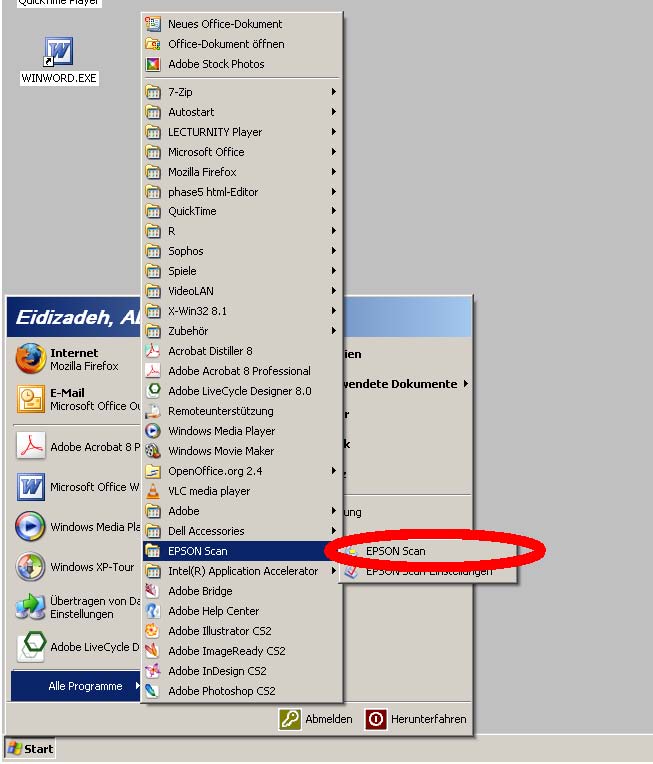
Task: Click the Windows XP-Tour icon
Action: click(30, 567)
